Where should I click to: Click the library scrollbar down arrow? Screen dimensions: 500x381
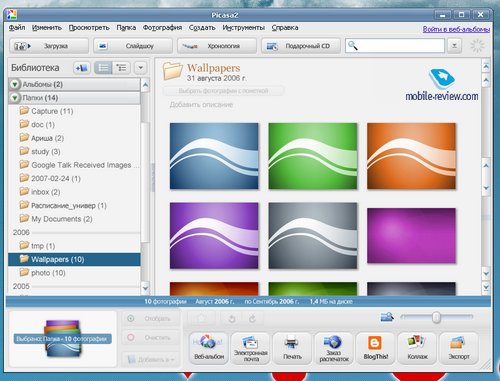[145, 288]
